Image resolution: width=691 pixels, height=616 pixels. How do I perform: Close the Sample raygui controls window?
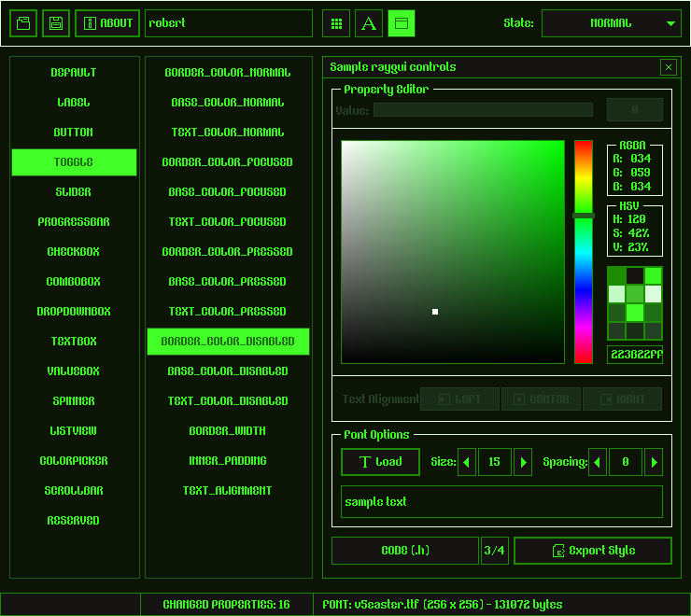point(668,67)
